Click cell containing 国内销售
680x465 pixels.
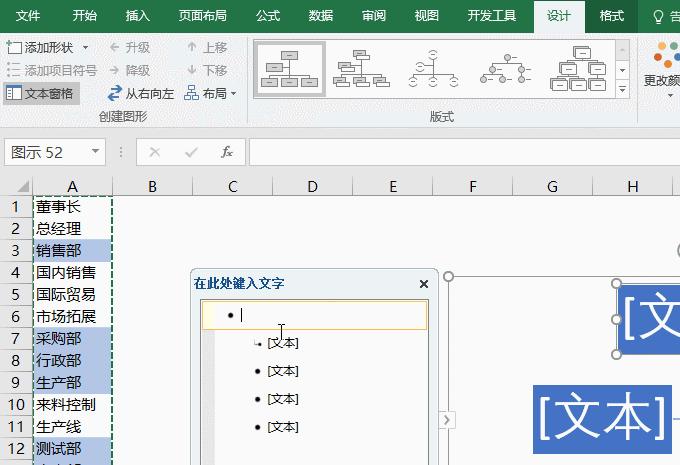72,273
